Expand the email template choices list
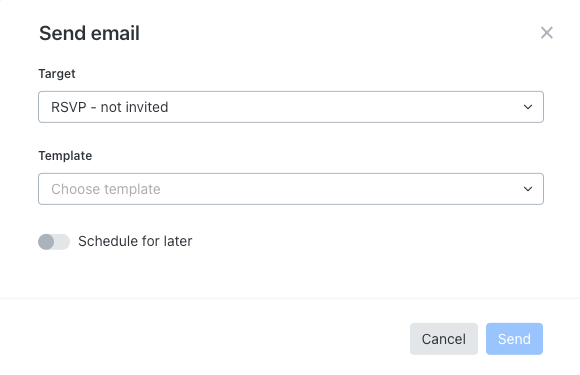Screen dimensions: 580x375 [x=291, y=189]
